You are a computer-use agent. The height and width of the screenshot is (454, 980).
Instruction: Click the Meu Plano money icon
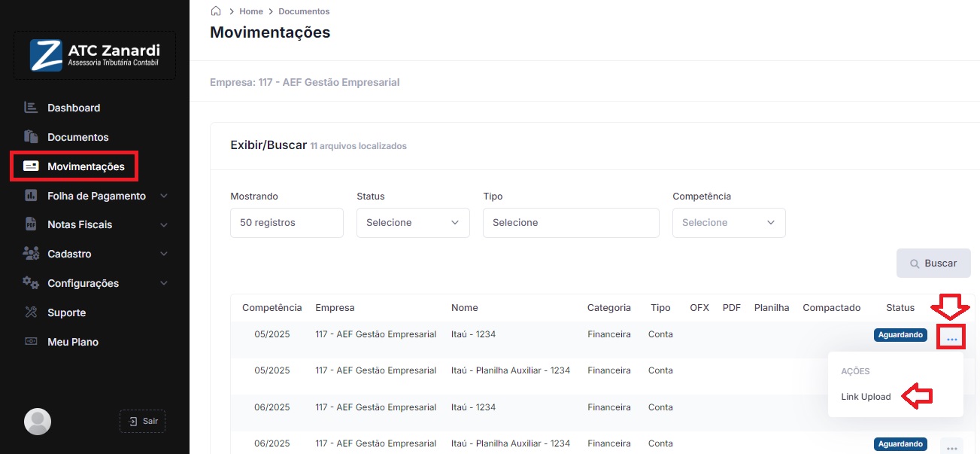[x=31, y=342]
